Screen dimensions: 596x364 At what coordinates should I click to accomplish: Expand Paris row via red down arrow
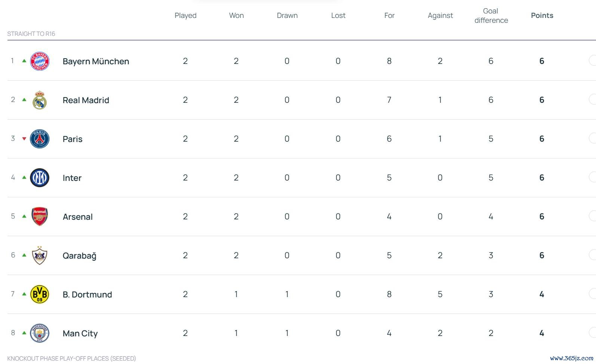tap(24, 139)
